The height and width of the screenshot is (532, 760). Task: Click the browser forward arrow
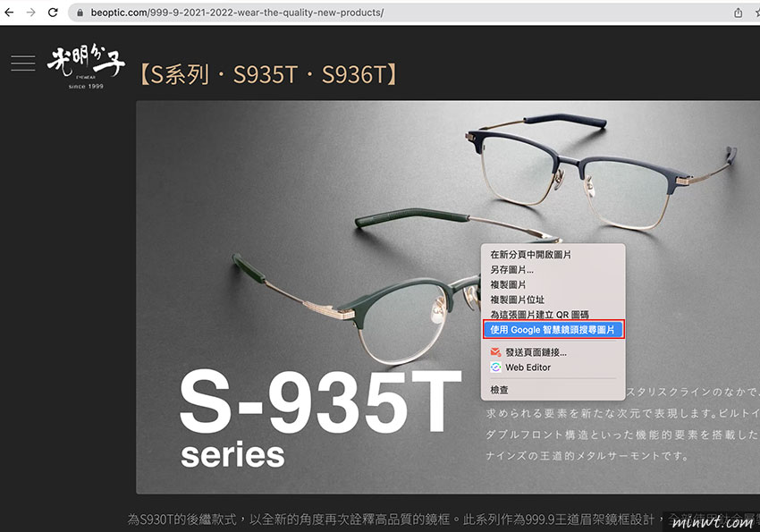click(31, 13)
